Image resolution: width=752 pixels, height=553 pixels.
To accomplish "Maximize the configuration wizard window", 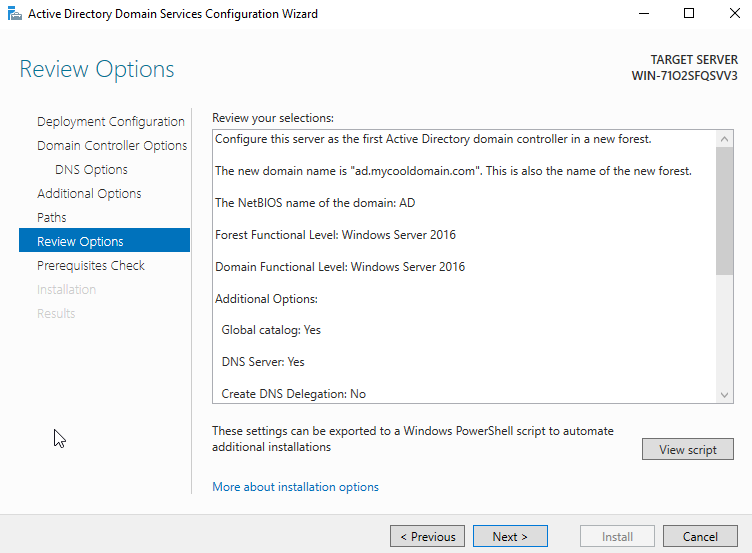I will click(x=689, y=14).
